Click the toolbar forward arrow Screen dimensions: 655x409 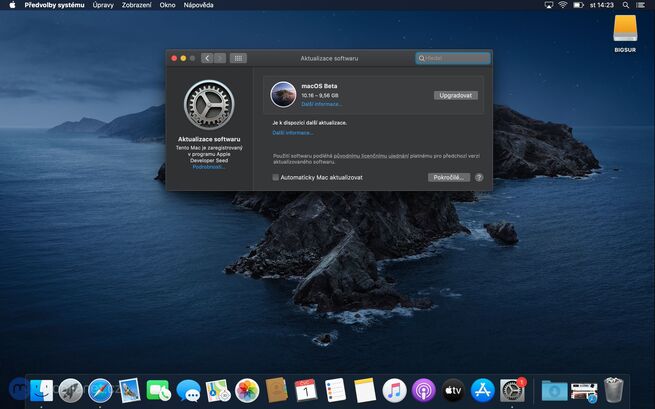220,58
